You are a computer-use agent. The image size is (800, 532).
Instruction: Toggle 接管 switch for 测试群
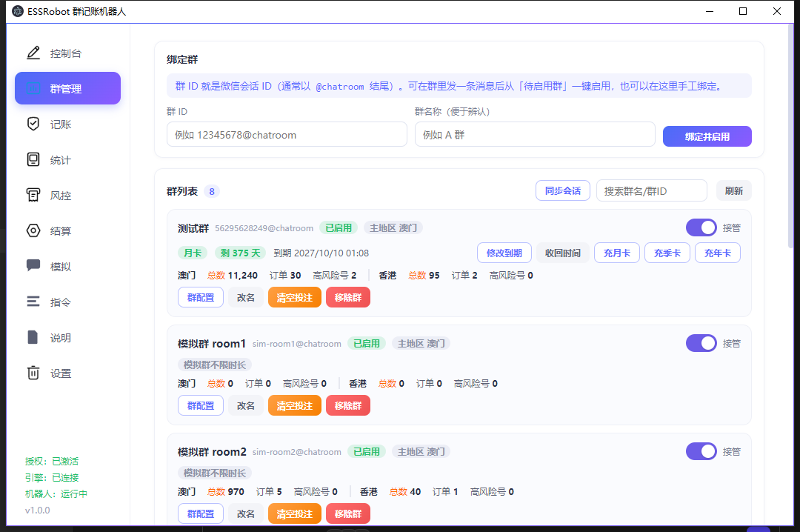[x=701, y=227]
